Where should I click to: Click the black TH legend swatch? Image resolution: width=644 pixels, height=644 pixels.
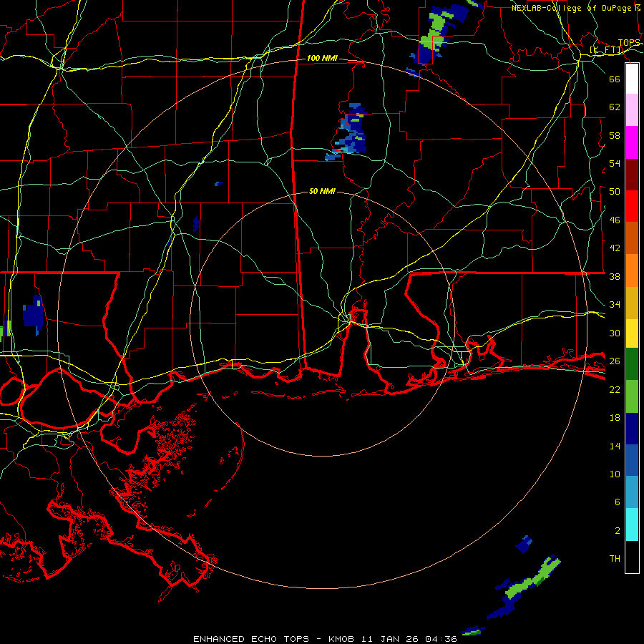(632, 557)
